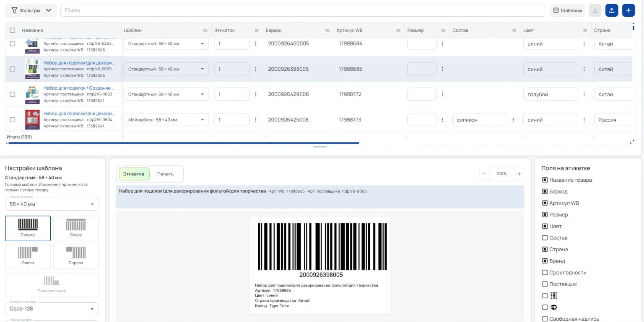Disable Бренд field on the label
Image resolution: width=644 pixels, height=322 pixels.
(x=545, y=261)
